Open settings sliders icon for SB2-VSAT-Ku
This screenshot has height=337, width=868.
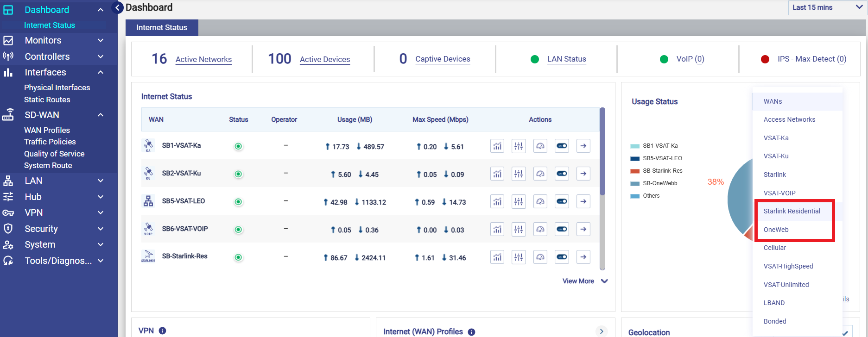pyautogui.click(x=519, y=174)
